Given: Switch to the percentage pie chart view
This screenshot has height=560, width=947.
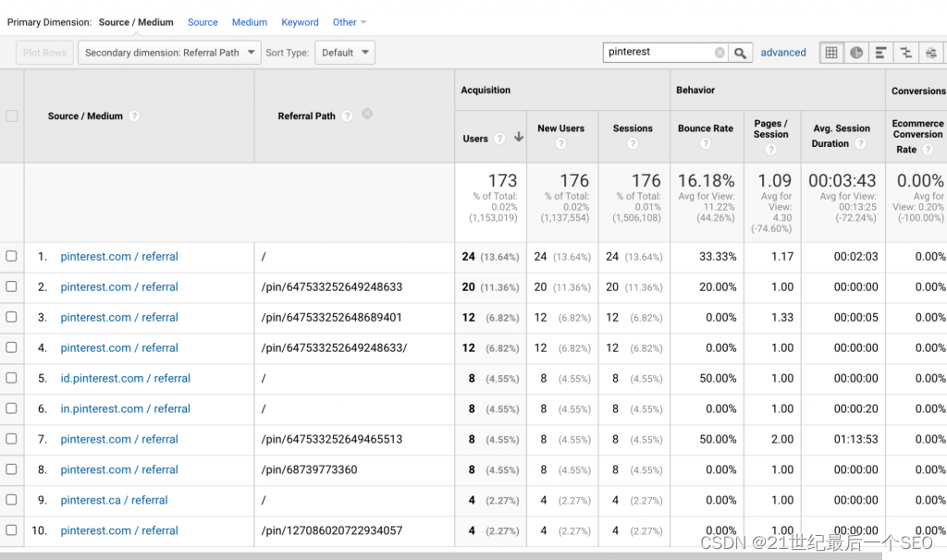Looking at the screenshot, I should click(855, 53).
